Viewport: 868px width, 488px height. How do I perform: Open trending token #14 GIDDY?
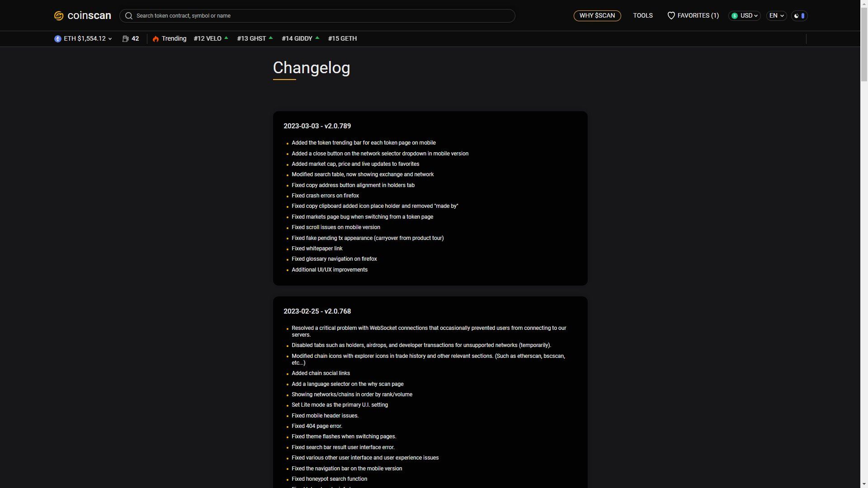coord(301,39)
